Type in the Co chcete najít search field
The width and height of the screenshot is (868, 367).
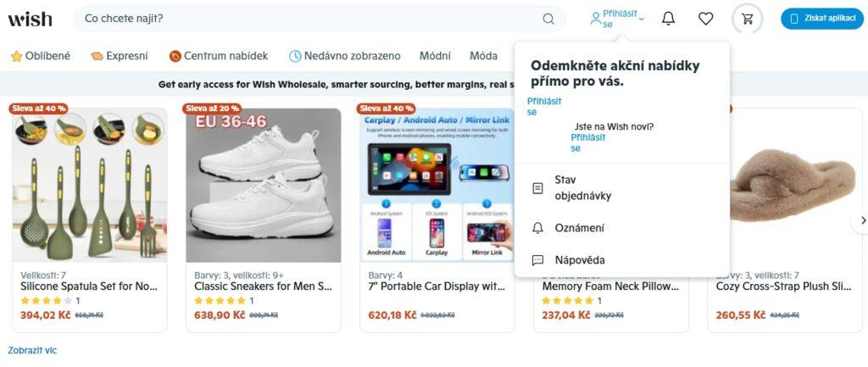pos(305,19)
